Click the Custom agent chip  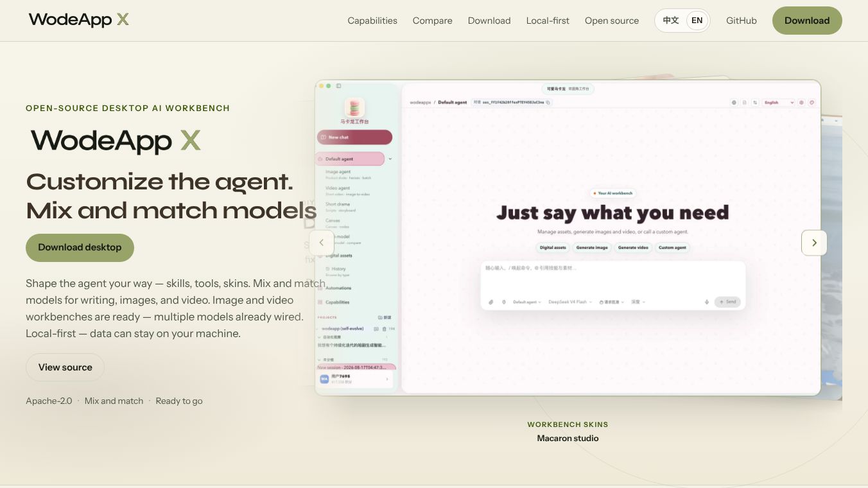pos(672,247)
